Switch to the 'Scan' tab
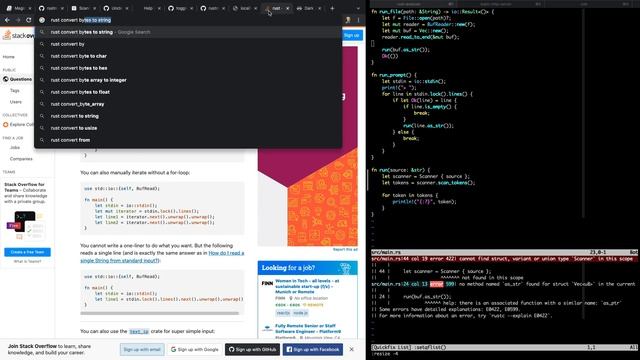This screenshot has width=640, height=360. click(x=83, y=8)
